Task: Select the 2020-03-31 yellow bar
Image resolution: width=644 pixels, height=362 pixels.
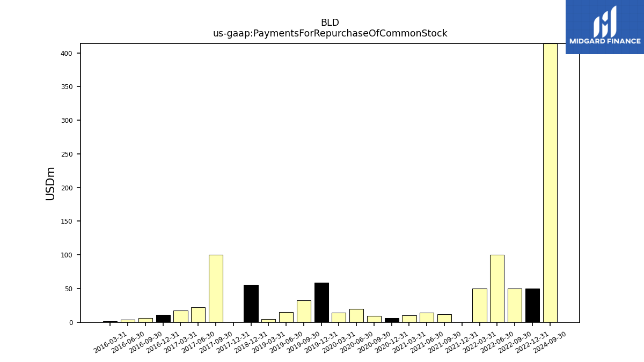Action: [x=339, y=317]
